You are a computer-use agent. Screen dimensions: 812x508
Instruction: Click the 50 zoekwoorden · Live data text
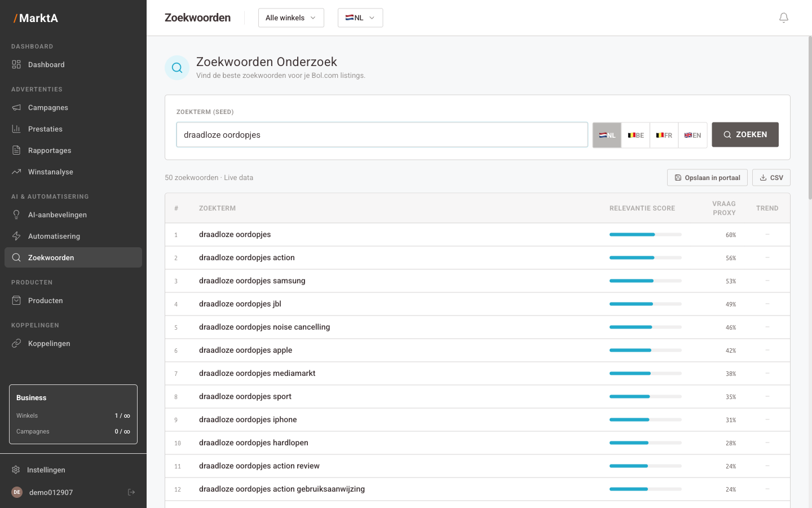(x=209, y=177)
